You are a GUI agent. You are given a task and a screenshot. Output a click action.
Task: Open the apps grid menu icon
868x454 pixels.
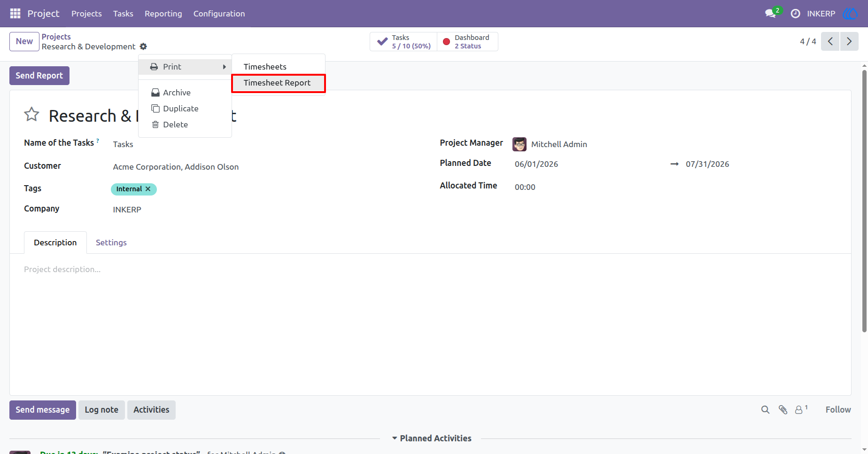tap(15, 14)
